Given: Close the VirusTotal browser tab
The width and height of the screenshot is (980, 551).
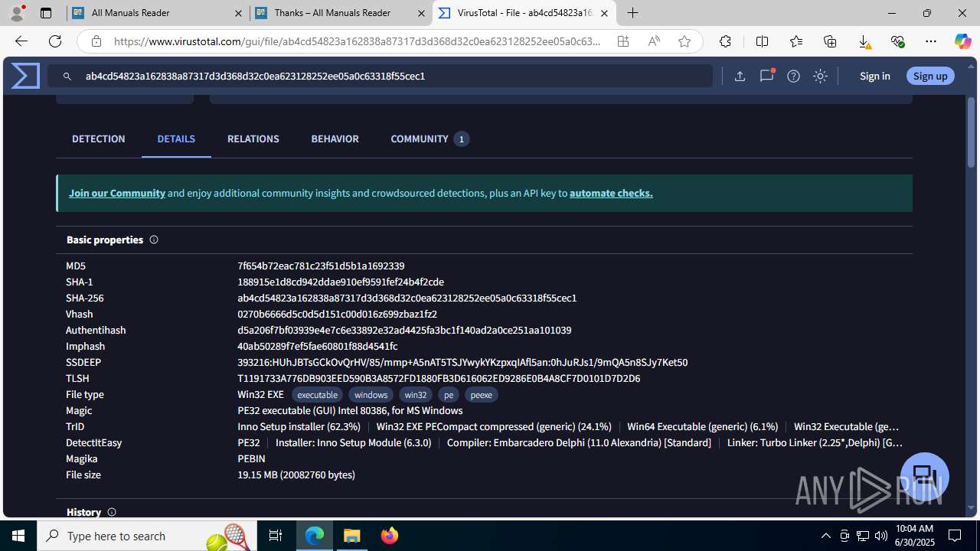Looking at the screenshot, I should tap(604, 13).
